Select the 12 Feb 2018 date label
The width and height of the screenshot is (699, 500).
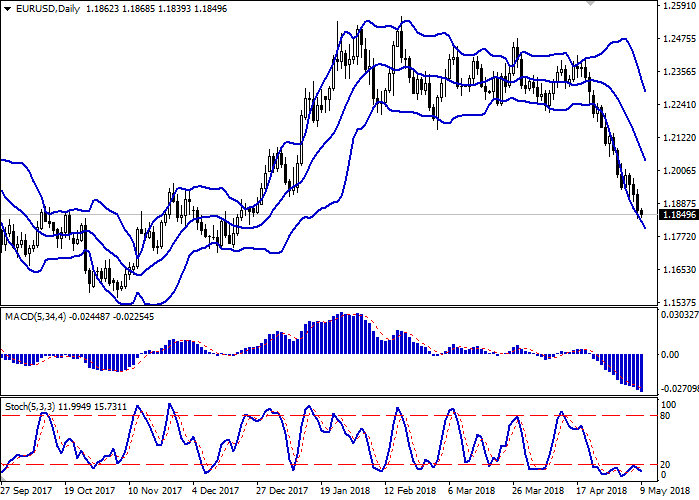point(410,491)
